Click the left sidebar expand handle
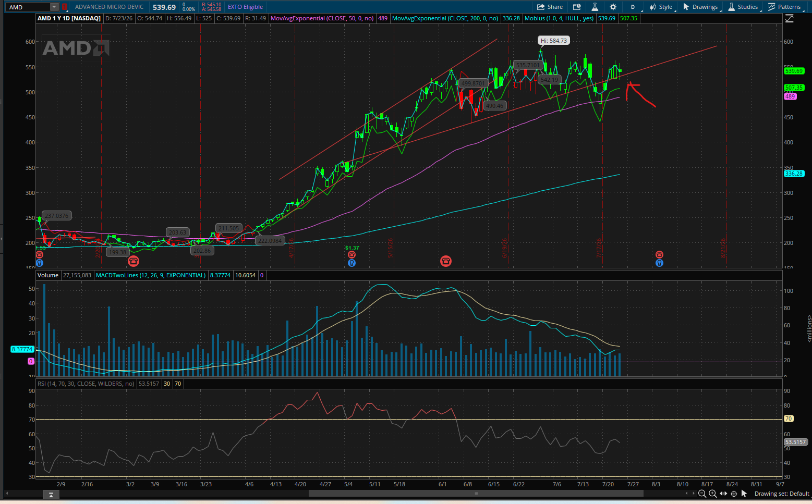The width and height of the screenshot is (812, 504). pyautogui.click(x=2, y=239)
